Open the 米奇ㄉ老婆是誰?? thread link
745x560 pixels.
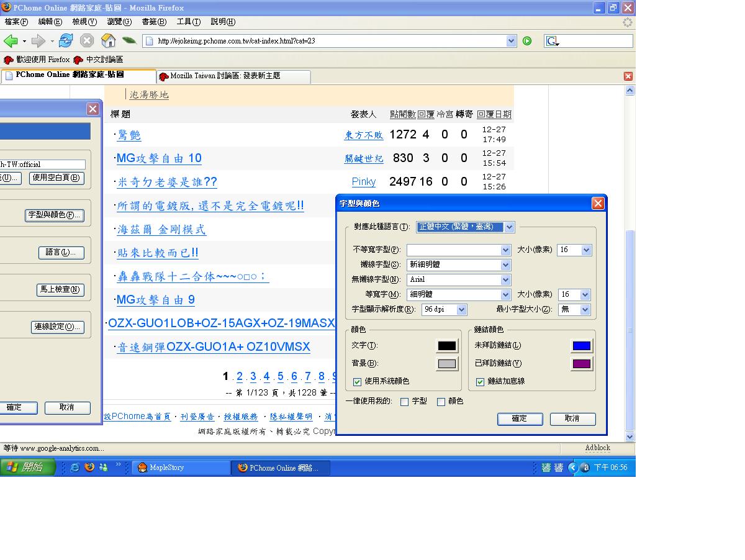point(167,182)
